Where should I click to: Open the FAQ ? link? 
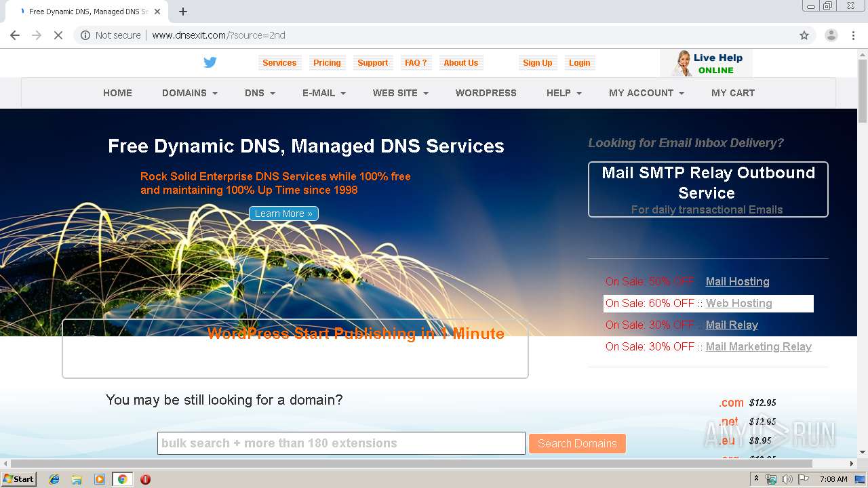(x=416, y=63)
